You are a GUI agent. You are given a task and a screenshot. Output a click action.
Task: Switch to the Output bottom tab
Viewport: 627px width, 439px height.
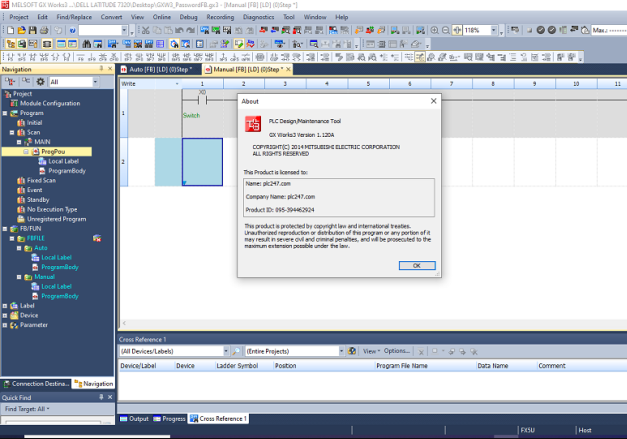[134, 418]
